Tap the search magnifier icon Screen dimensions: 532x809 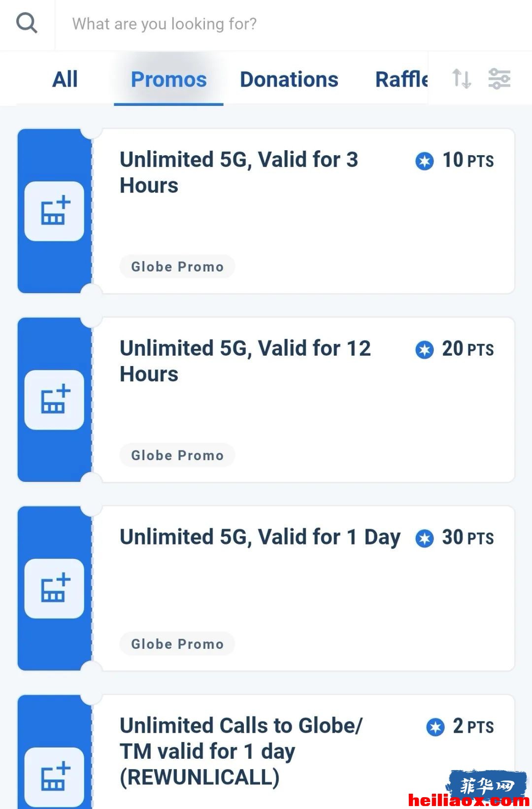(27, 23)
